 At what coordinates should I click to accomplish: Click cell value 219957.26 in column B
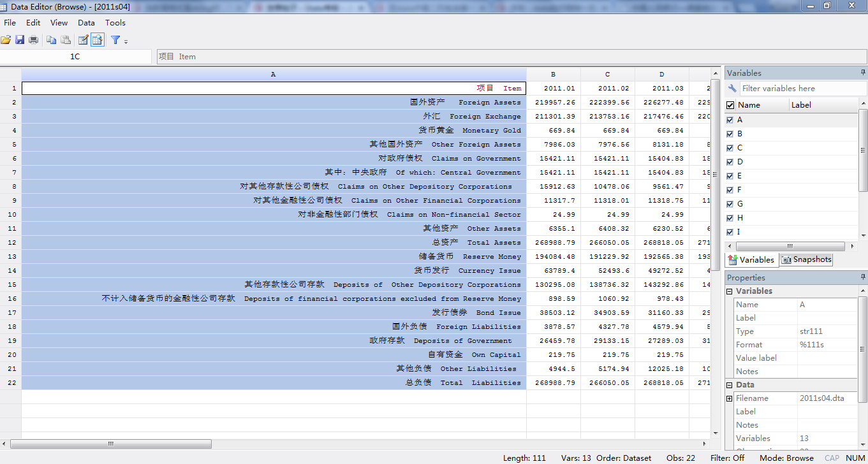coord(554,103)
